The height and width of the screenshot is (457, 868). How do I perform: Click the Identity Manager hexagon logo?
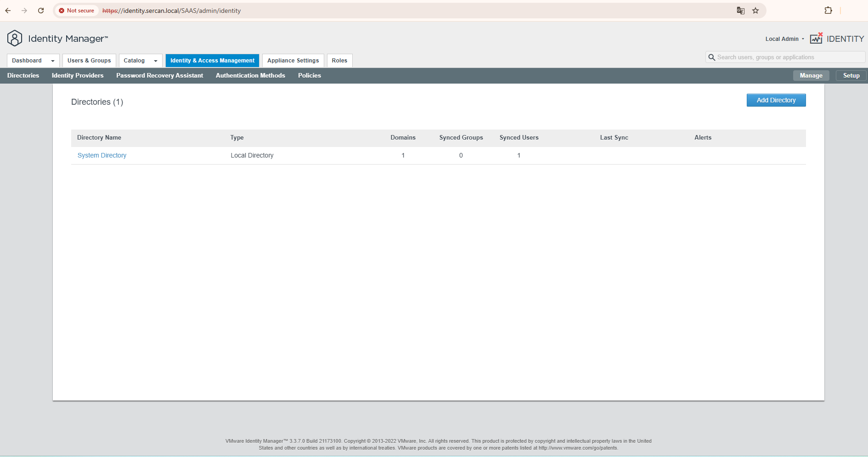15,39
